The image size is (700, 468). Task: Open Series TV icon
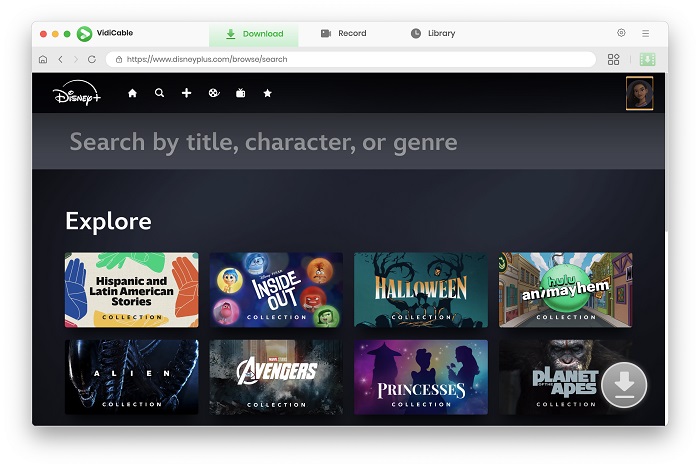coord(241,93)
